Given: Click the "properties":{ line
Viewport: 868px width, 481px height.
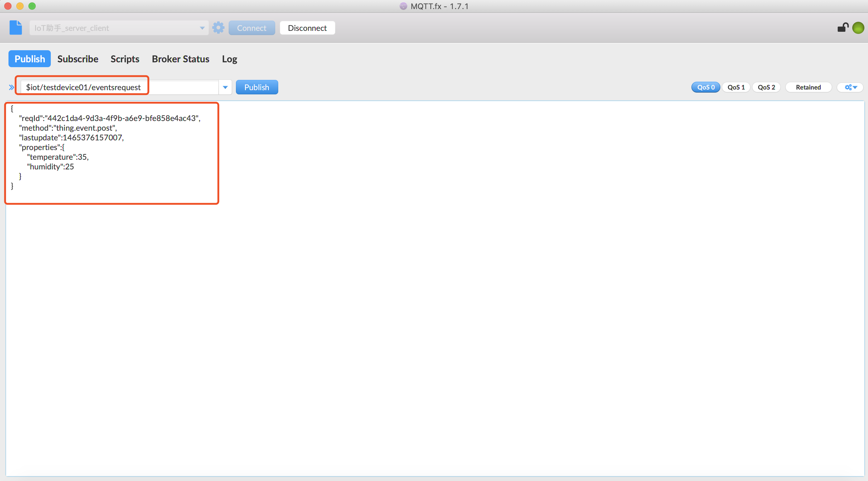Looking at the screenshot, I should [x=42, y=147].
